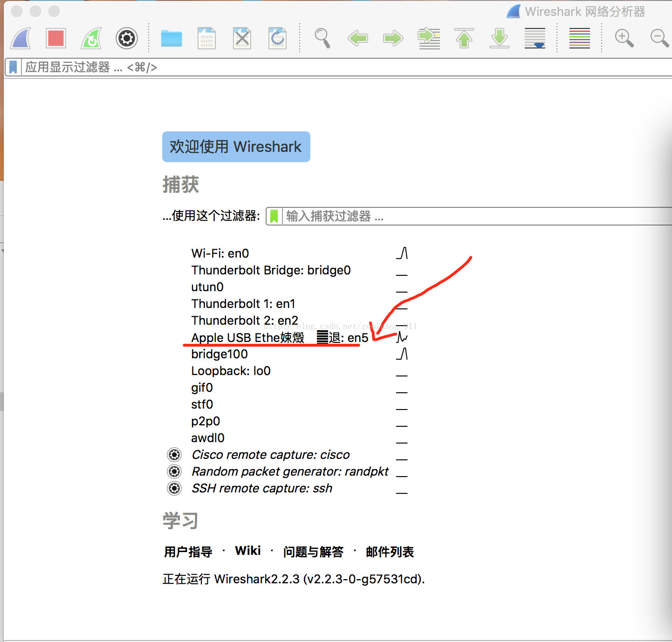Select the p2p0 interface
This screenshot has width=672, height=642.
click(x=206, y=421)
